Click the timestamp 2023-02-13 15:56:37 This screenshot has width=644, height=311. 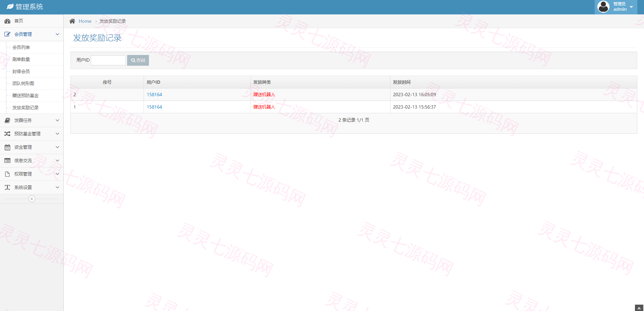coord(415,107)
